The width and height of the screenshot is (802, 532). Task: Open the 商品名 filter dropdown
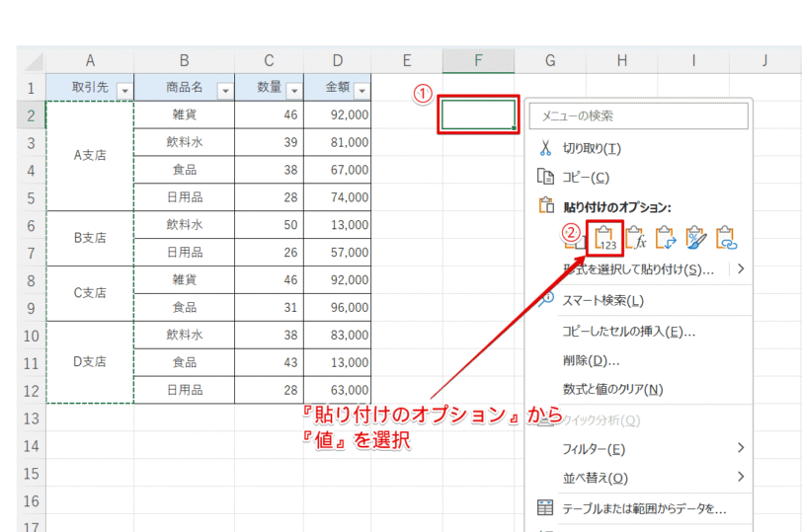click(x=225, y=91)
